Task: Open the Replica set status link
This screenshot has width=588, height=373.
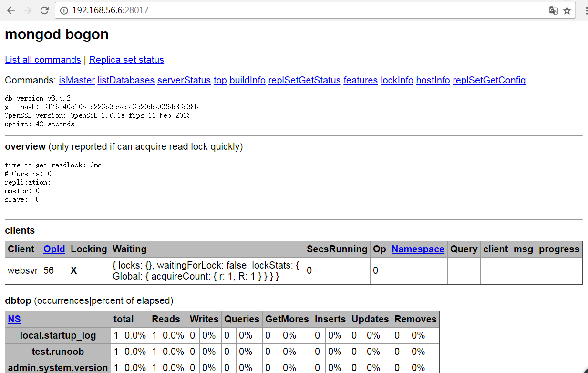Action: pos(126,60)
